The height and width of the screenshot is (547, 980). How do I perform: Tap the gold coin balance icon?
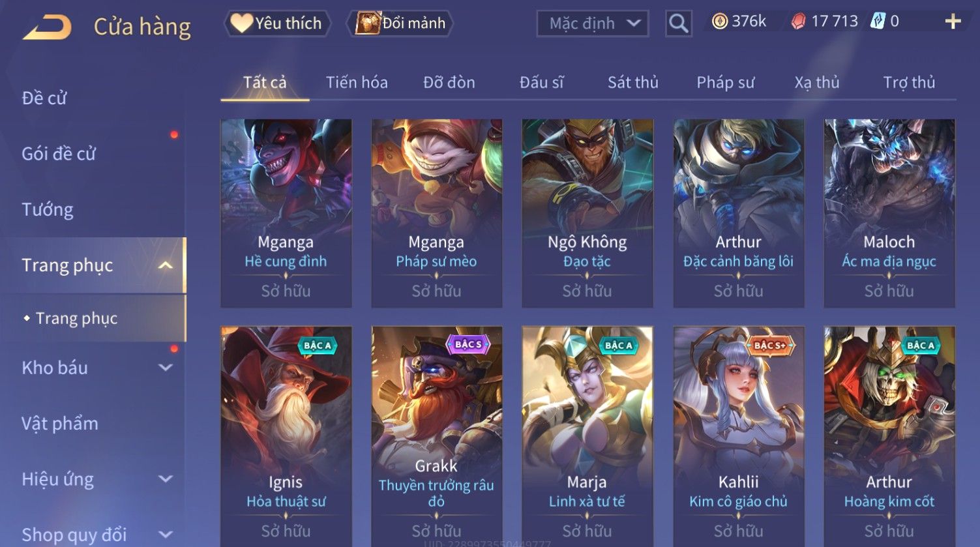719,22
